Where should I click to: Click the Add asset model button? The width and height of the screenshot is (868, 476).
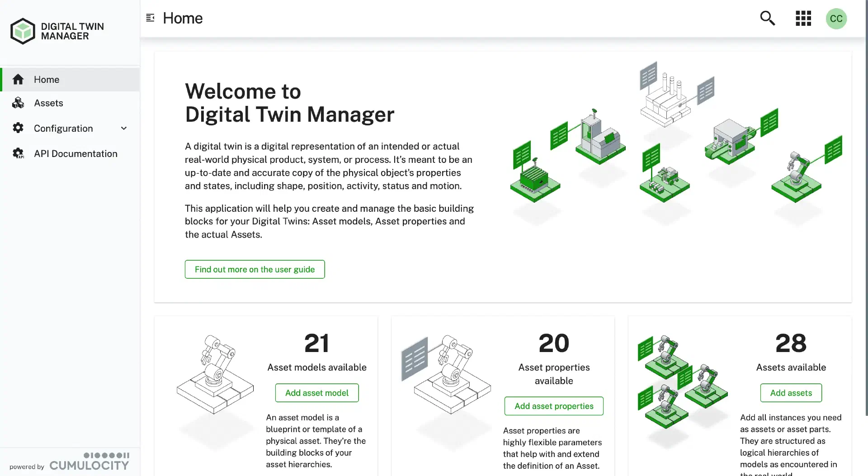(316, 393)
